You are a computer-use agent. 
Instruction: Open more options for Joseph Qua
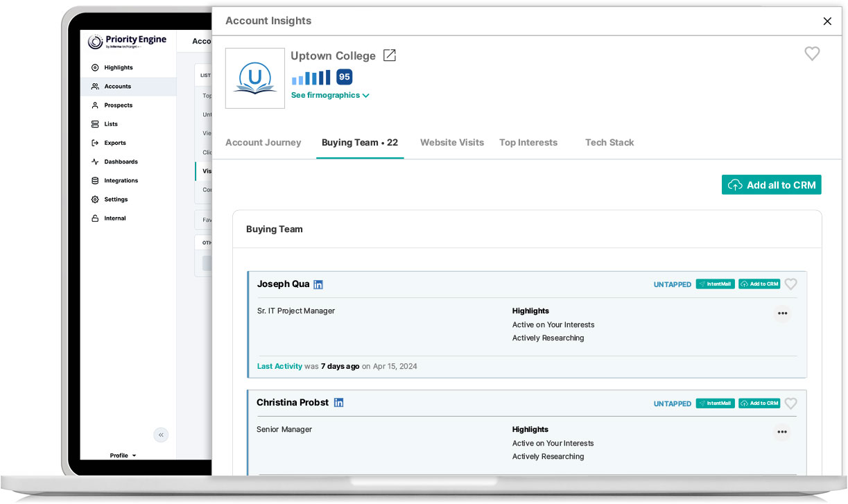pyautogui.click(x=782, y=314)
